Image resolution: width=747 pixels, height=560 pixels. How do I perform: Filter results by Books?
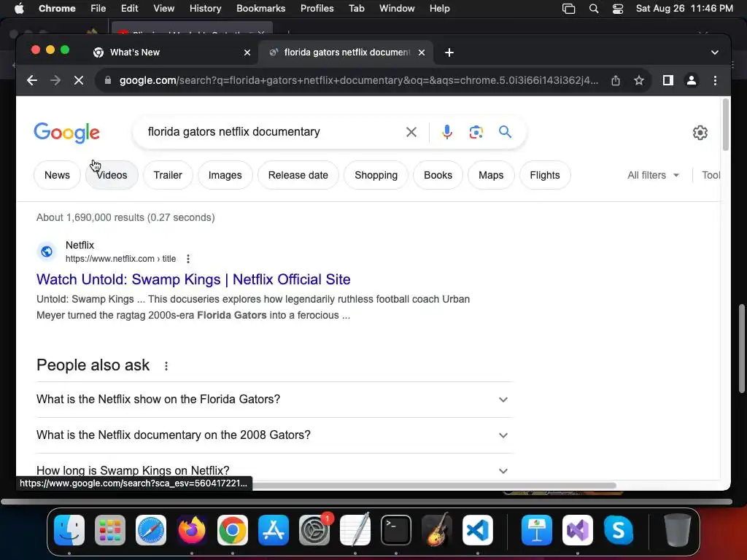tap(438, 175)
